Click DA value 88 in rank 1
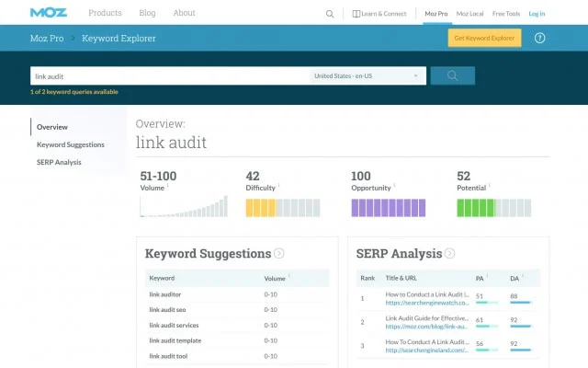Image resolution: width=588 pixels, height=368 pixels. pos(514,296)
